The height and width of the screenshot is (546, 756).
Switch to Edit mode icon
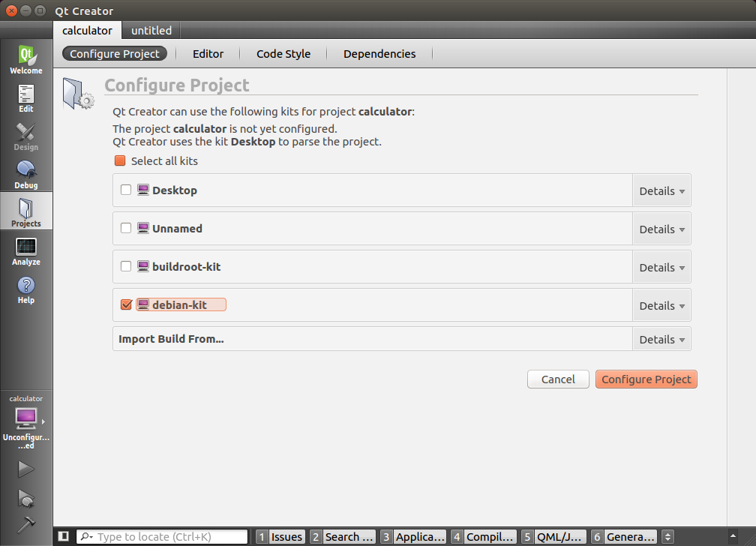pos(26,97)
